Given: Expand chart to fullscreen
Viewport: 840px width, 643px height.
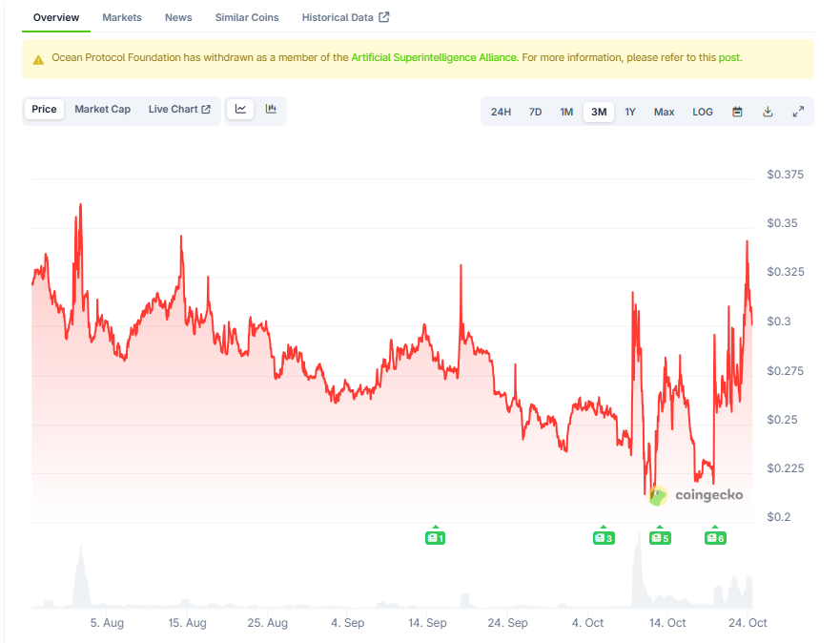Looking at the screenshot, I should [798, 112].
